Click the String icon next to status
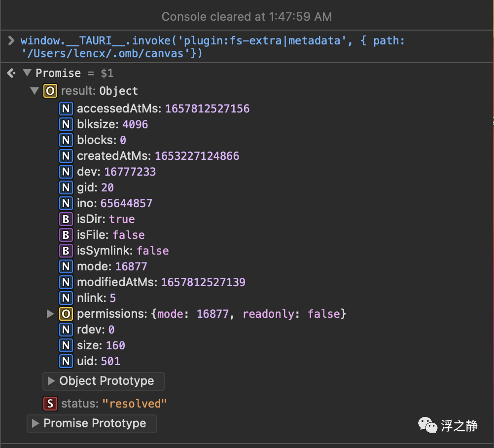This screenshot has width=494, height=448. coord(50,404)
